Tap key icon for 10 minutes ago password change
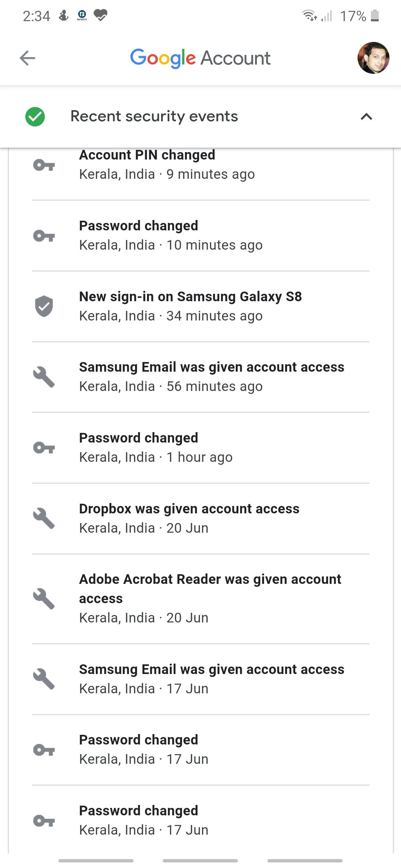This screenshot has height=868, width=401. tap(44, 236)
